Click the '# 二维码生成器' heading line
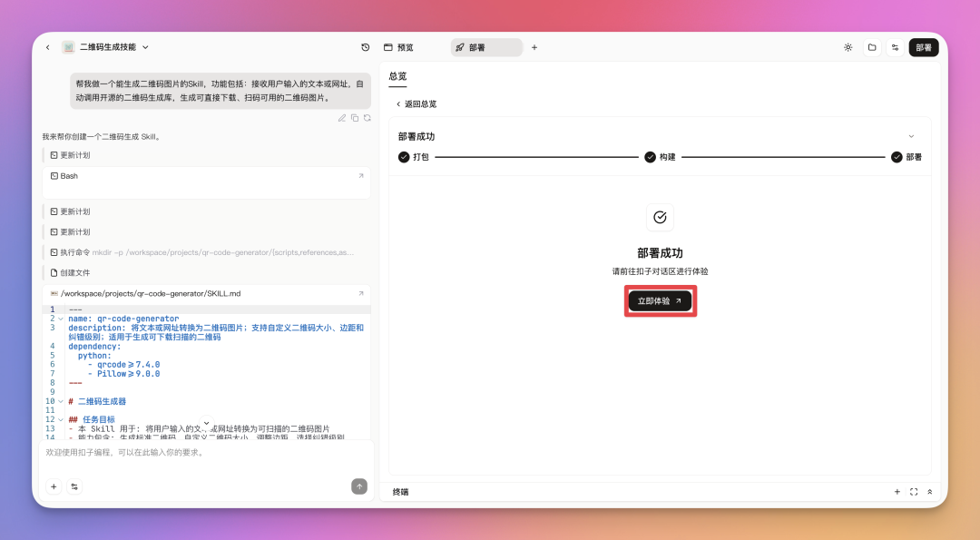 (97, 401)
